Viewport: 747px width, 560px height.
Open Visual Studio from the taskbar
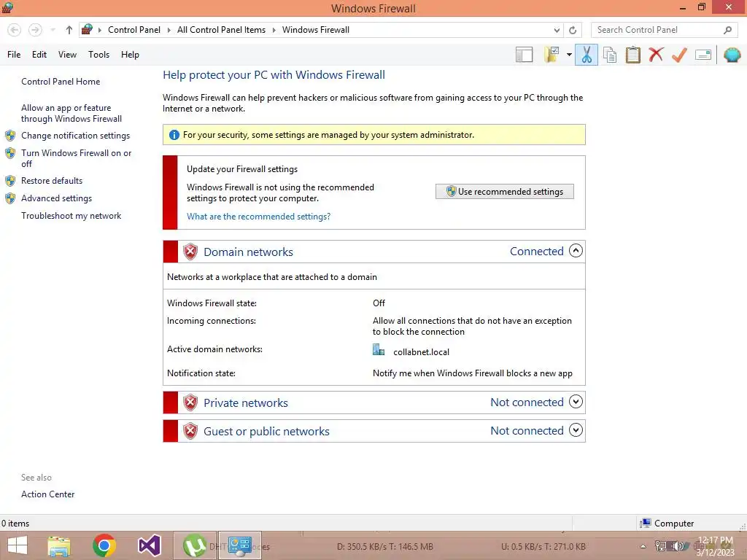(149, 545)
